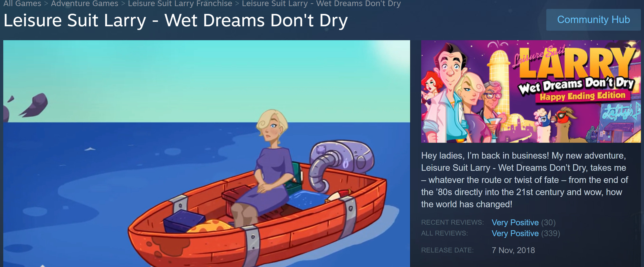The height and width of the screenshot is (267, 644).
Task: Click the large game title heading
Action: tap(175, 20)
